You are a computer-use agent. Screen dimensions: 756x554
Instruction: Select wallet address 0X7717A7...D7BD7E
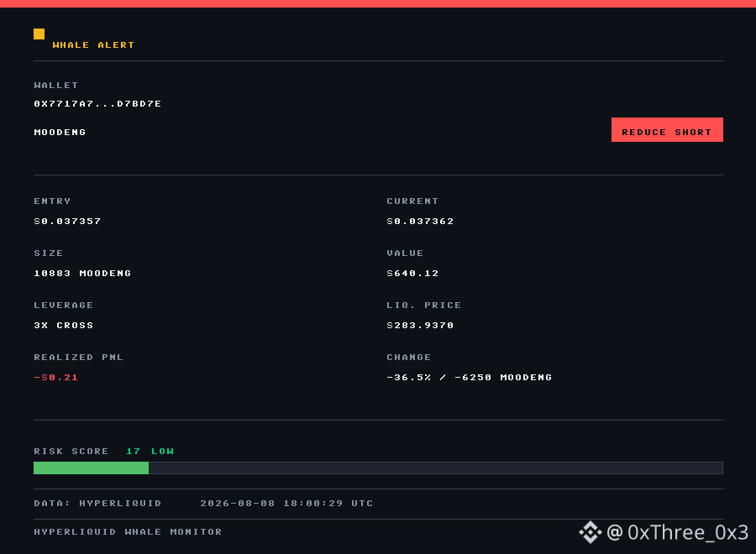tap(98, 103)
